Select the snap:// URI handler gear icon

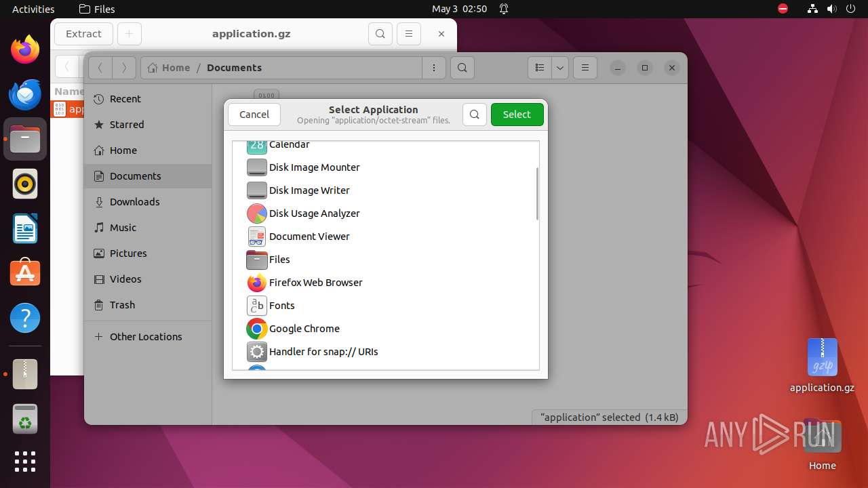[x=257, y=352]
